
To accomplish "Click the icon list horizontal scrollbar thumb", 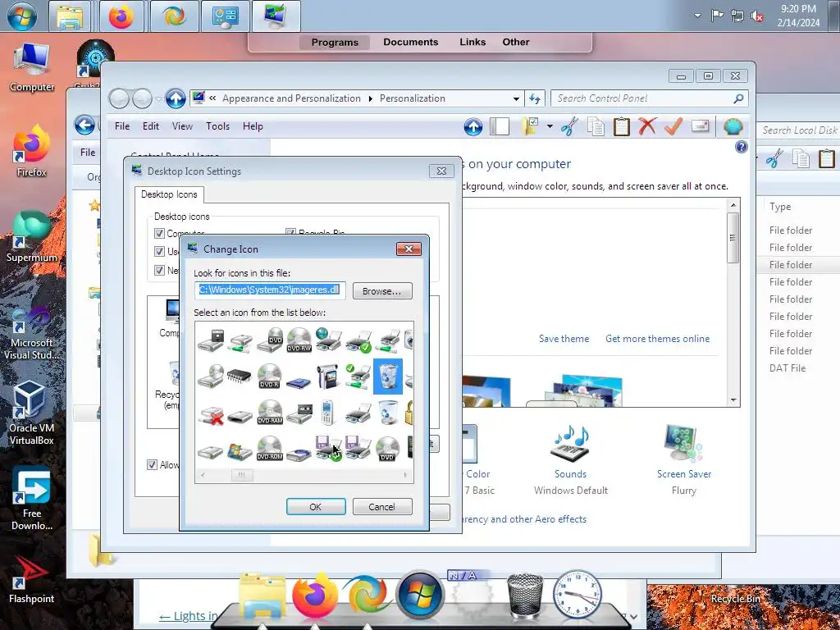I will point(242,475).
